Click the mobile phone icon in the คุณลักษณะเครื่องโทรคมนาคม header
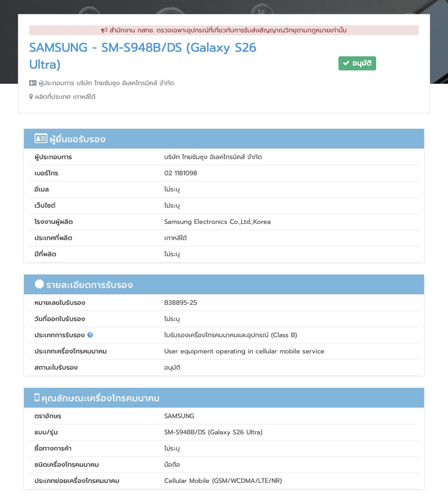 [x=37, y=397]
